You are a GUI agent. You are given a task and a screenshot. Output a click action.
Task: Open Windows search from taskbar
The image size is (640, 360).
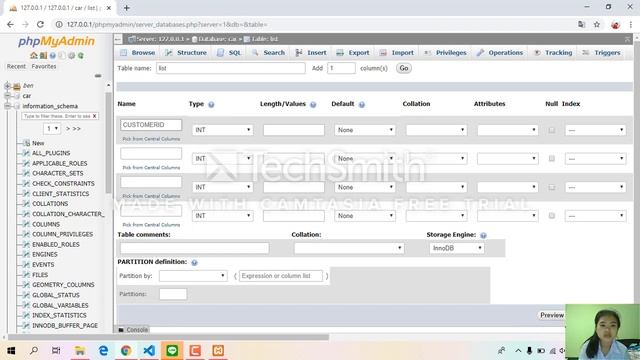tap(34, 351)
